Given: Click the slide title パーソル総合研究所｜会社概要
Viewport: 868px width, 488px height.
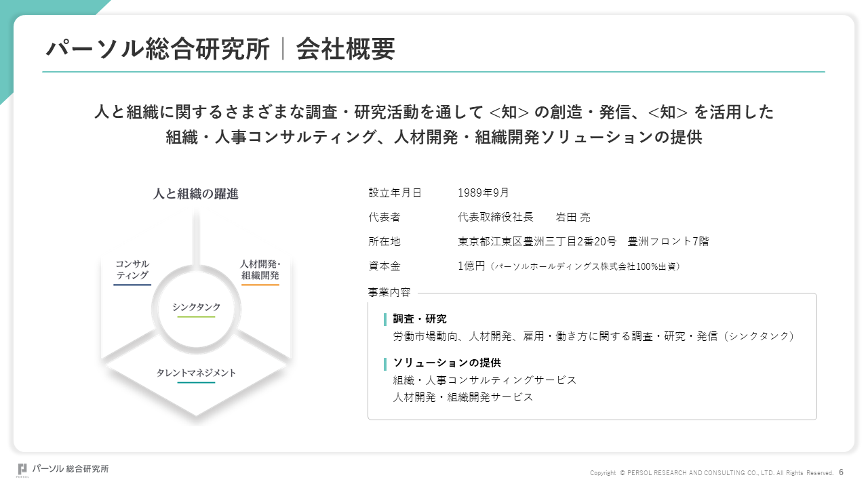Looking at the screenshot, I should [x=220, y=49].
